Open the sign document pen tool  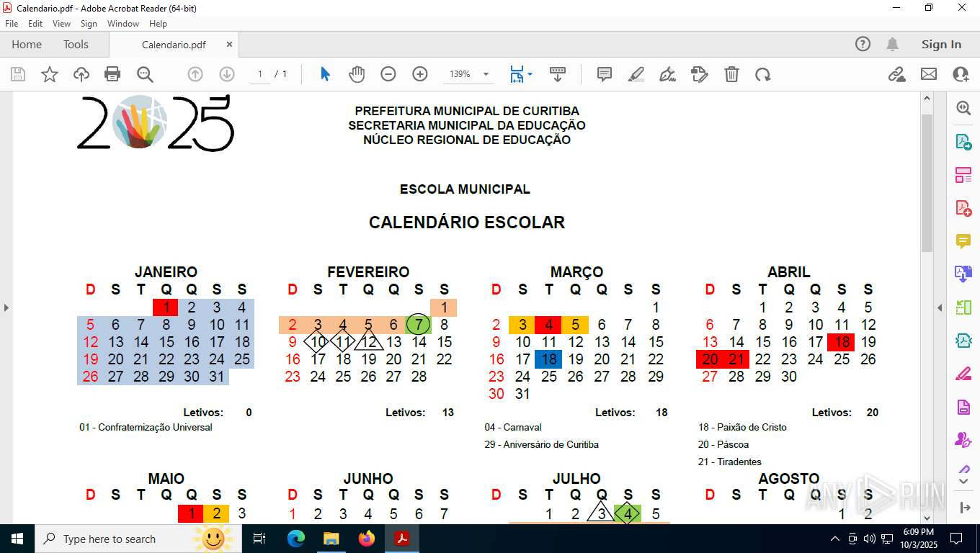[x=667, y=74]
